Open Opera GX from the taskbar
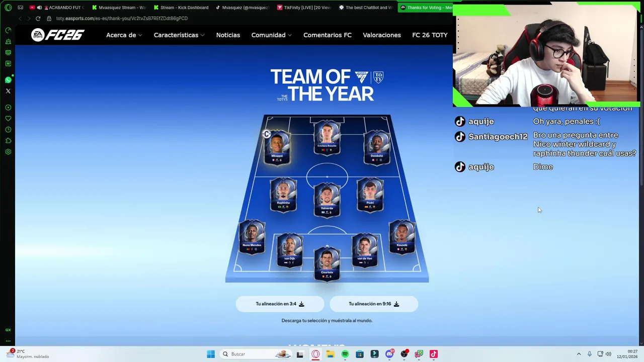 coord(315,354)
